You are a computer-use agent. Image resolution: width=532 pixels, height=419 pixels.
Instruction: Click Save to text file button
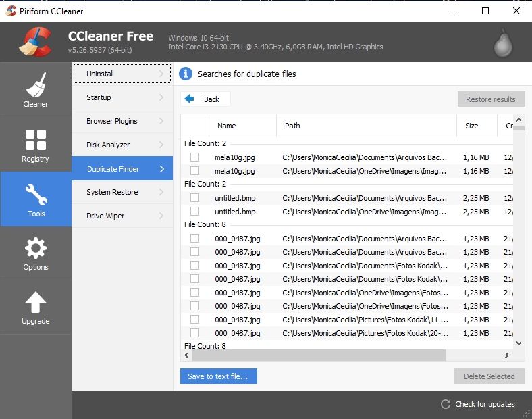pos(219,376)
